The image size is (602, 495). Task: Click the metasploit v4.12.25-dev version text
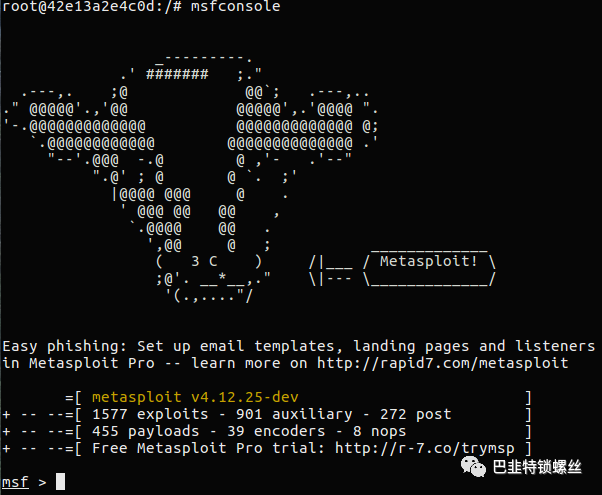point(195,397)
